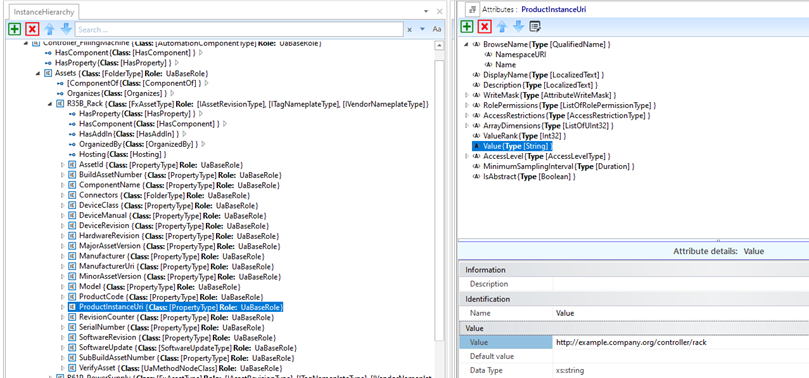Click into the Search field

[x=239, y=29]
